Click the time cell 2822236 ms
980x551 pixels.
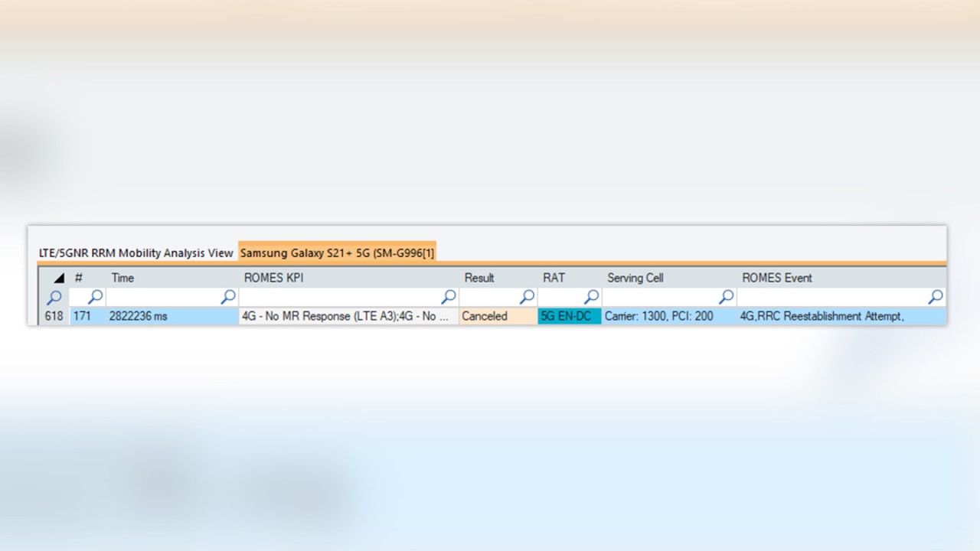(x=172, y=316)
